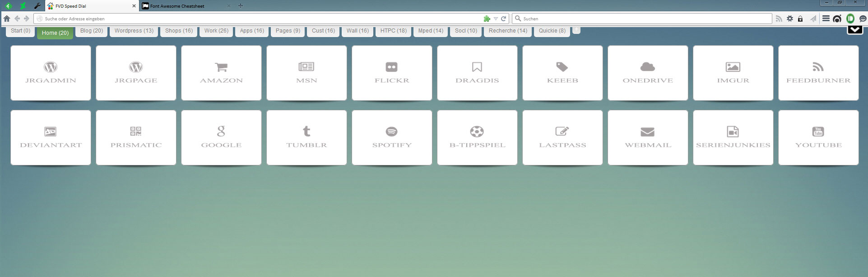868x277 pixels.
Task: Open the Keeeb tag dial
Action: tap(562, 73)
